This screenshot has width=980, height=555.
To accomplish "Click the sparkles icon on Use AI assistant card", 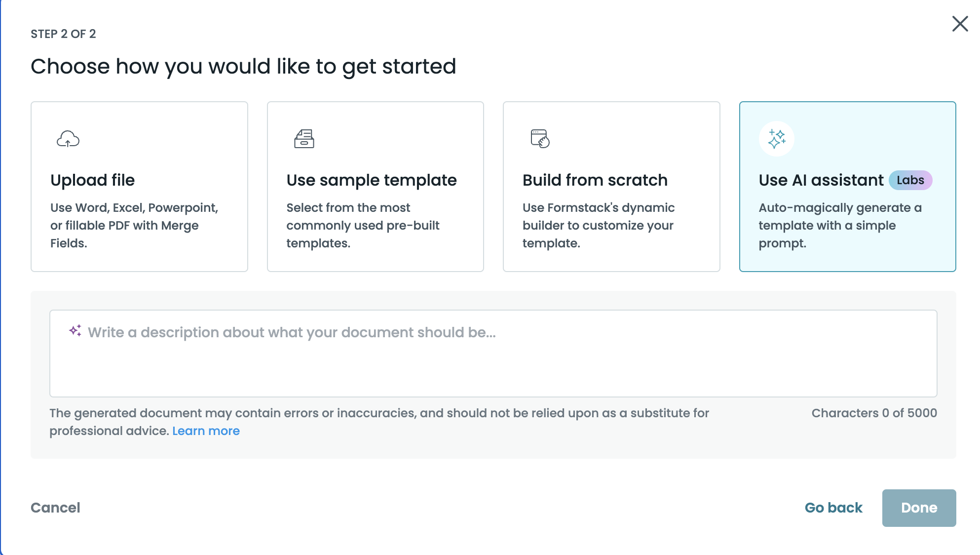I will (776, 139).
